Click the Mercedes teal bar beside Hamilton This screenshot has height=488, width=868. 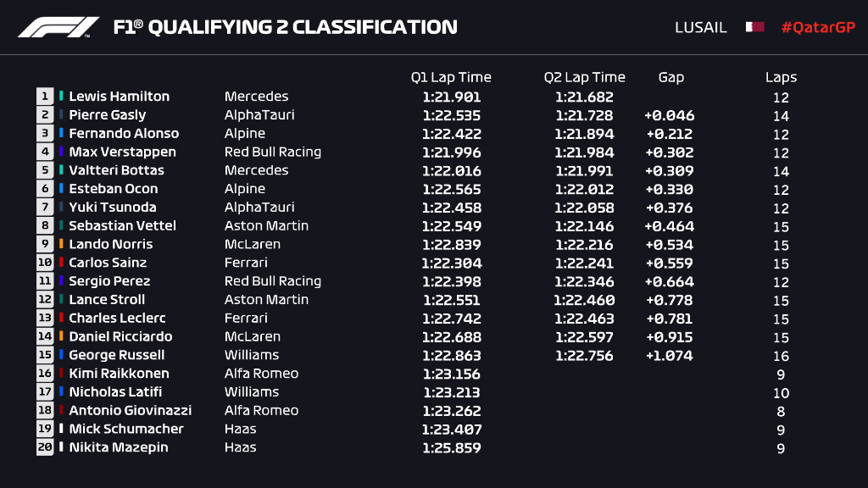[x=61, y=97]
